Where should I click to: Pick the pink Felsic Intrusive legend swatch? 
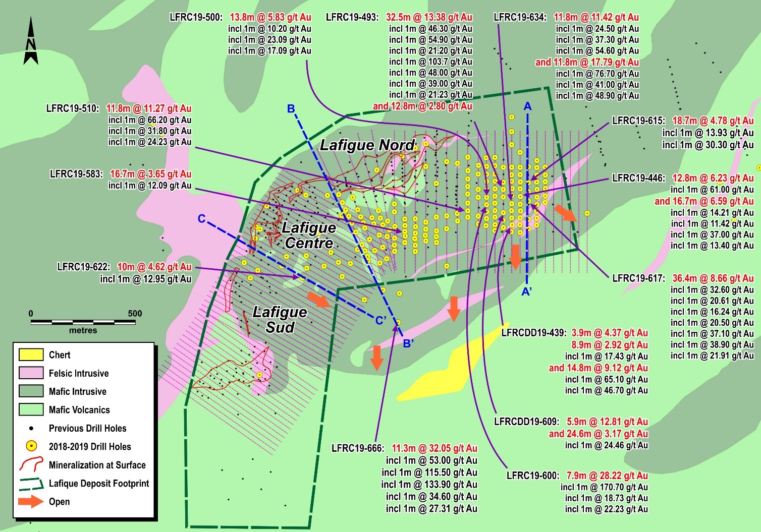31,373
